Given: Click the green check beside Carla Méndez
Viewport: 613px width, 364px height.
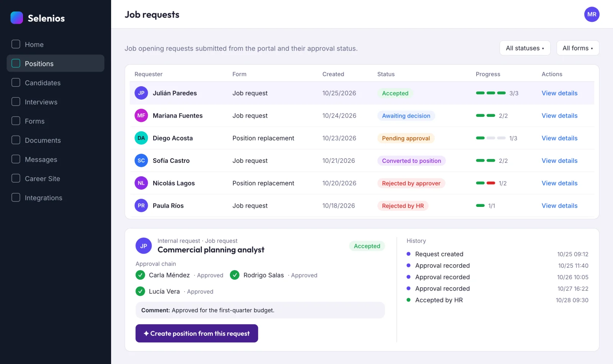Looking at the screenshot, I should tap(140, 275).
